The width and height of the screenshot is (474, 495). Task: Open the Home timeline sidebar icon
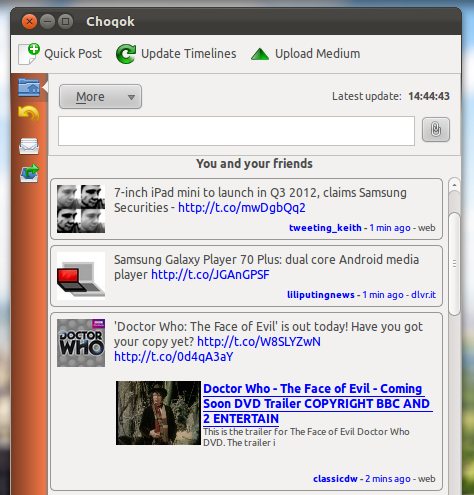[29, 87]
